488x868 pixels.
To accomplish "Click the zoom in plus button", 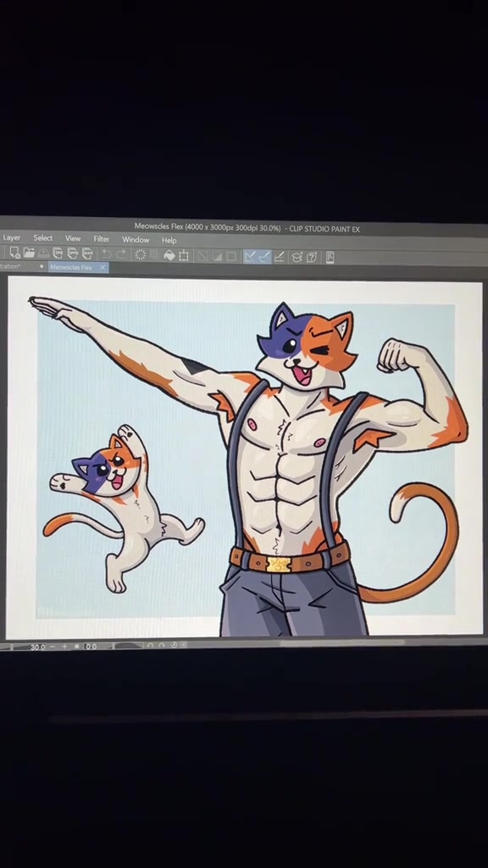I will pos(64,647).
